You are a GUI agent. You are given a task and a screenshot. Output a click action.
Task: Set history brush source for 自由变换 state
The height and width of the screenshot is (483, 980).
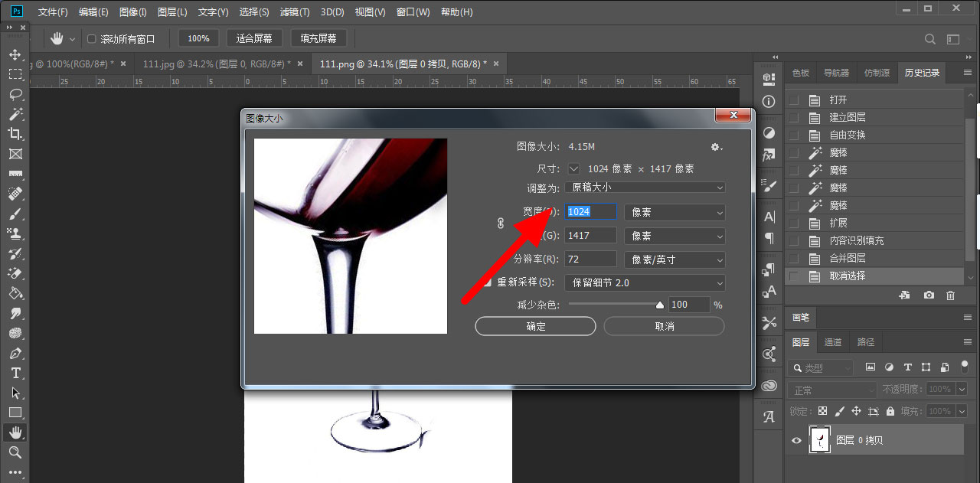794,135
